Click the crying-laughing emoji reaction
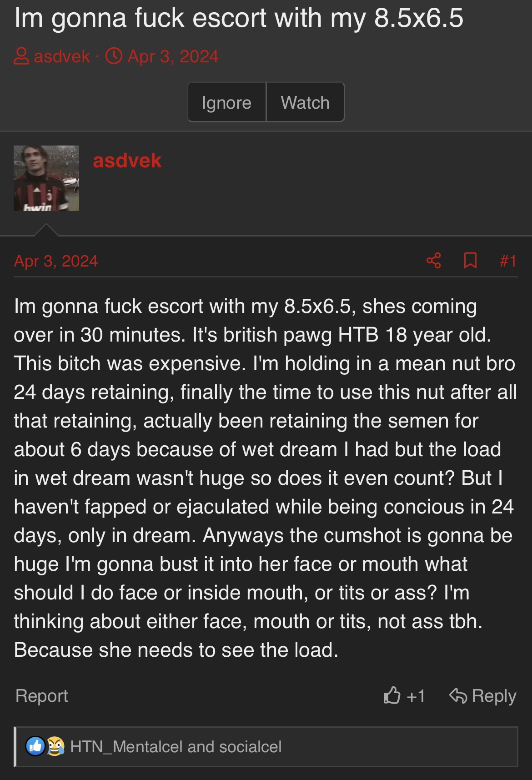This screenshot has height=780, width=532. pos(55,746)
